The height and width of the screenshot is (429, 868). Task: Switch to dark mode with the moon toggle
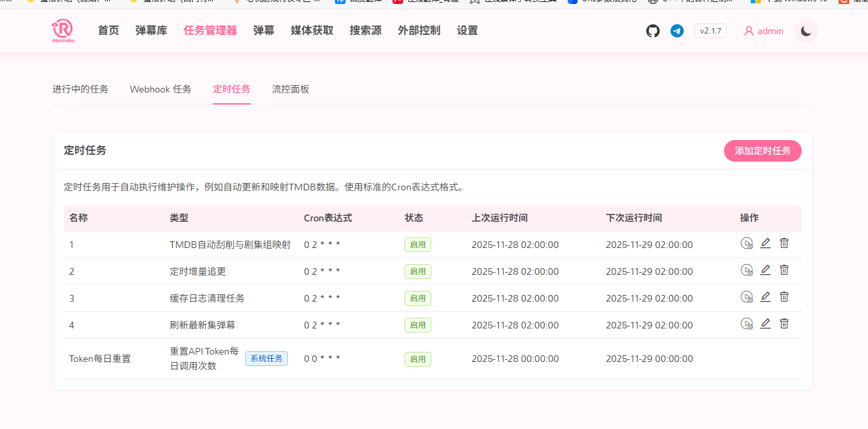tap(806, 30)
